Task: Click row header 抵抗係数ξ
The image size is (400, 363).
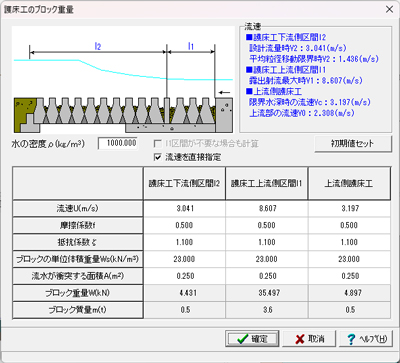Action: click(78, 242)
